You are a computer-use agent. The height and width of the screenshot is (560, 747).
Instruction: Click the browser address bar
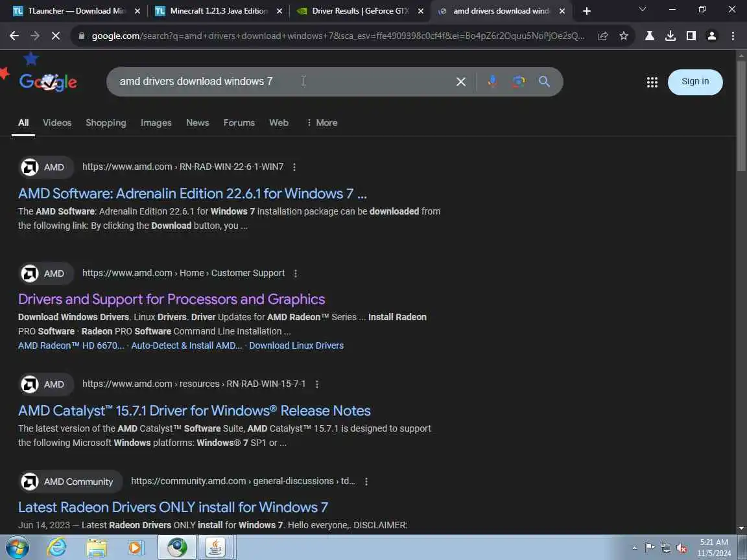pyautogui.click(x=338, y=36)
